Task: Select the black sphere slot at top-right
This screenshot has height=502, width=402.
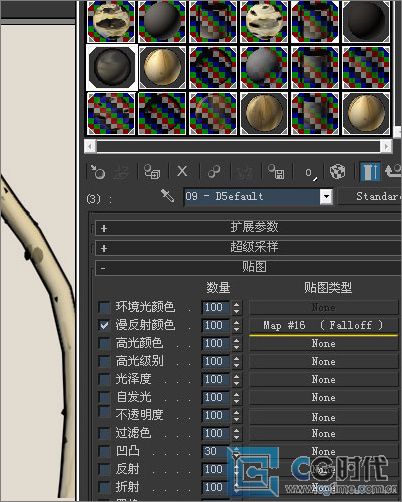Action: [366, 21]
